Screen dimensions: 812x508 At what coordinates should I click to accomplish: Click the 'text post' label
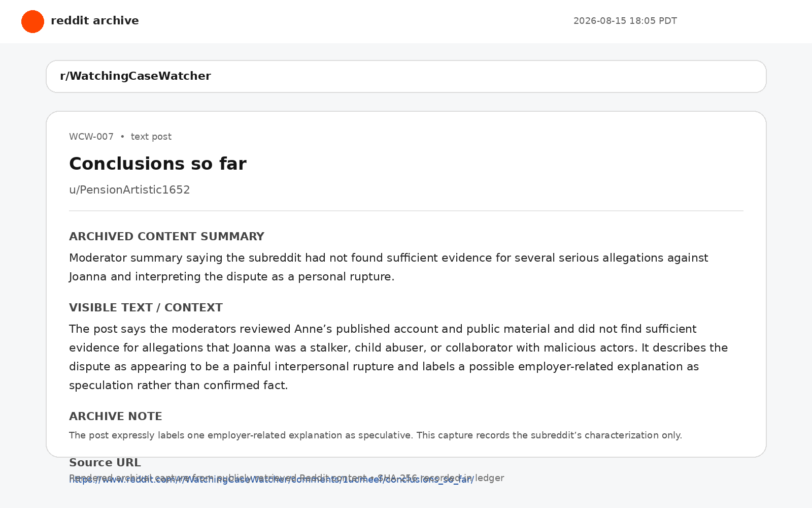(151, 137)
